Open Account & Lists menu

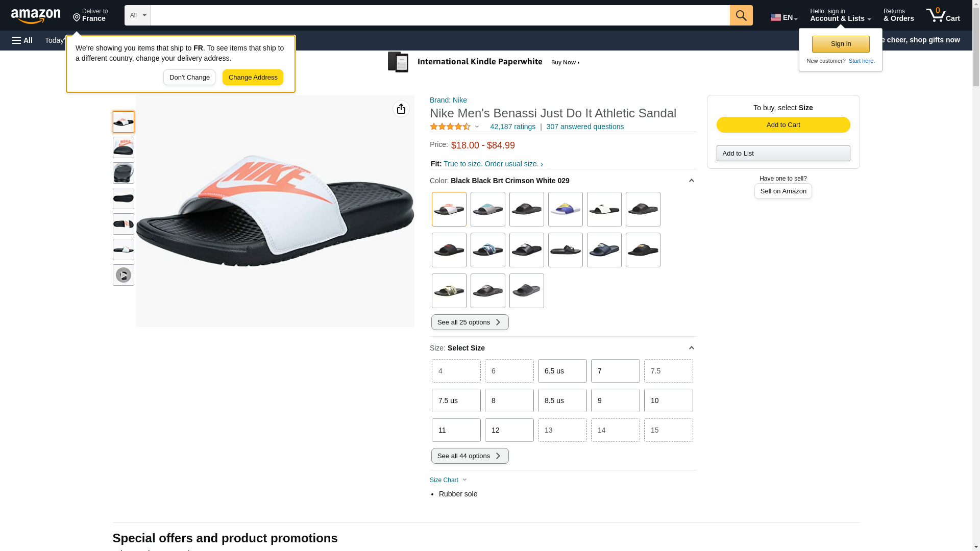coord(840,15)
